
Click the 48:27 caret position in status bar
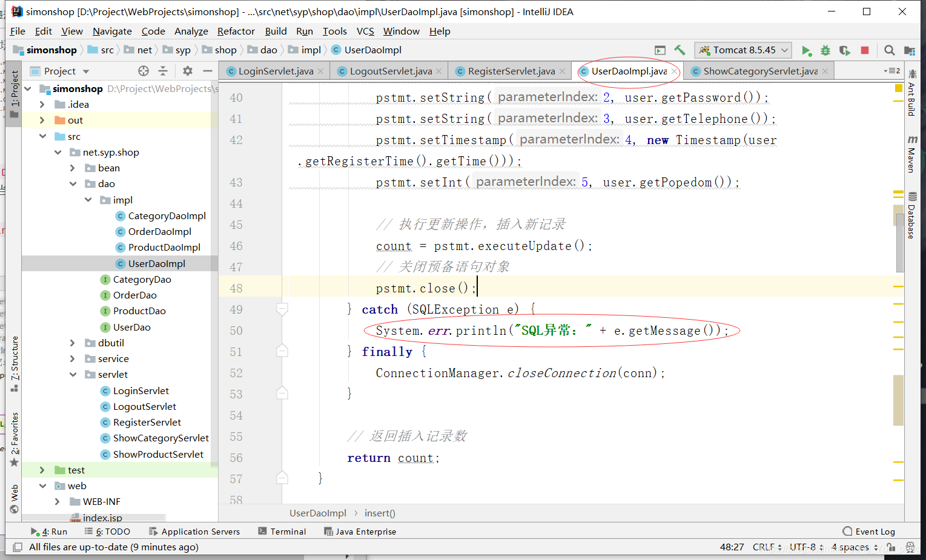pos(732,547)
